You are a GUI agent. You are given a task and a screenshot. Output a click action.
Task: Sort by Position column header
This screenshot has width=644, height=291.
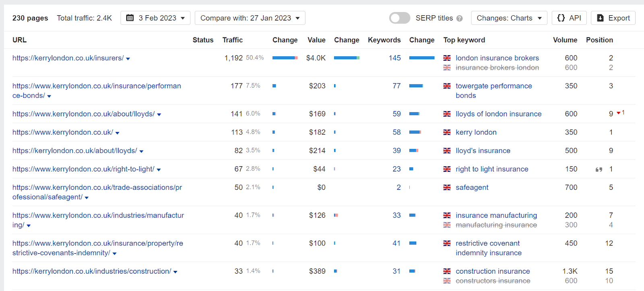pos(599,40)
